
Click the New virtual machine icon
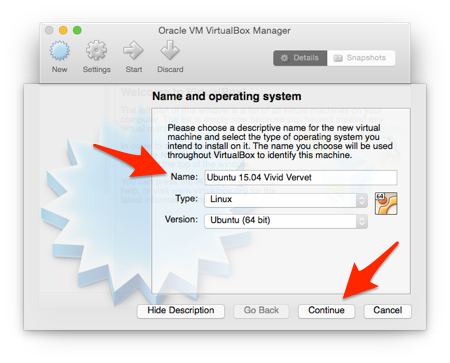pos(60,51)
